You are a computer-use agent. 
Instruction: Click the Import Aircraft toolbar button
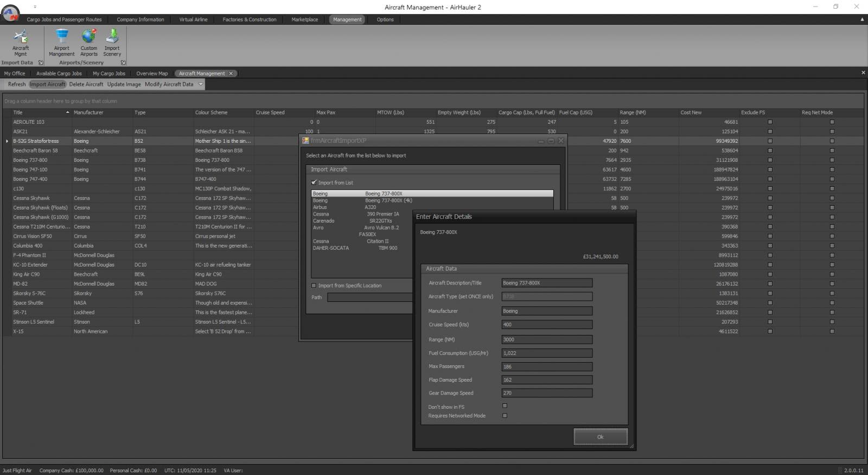[47, 84]
